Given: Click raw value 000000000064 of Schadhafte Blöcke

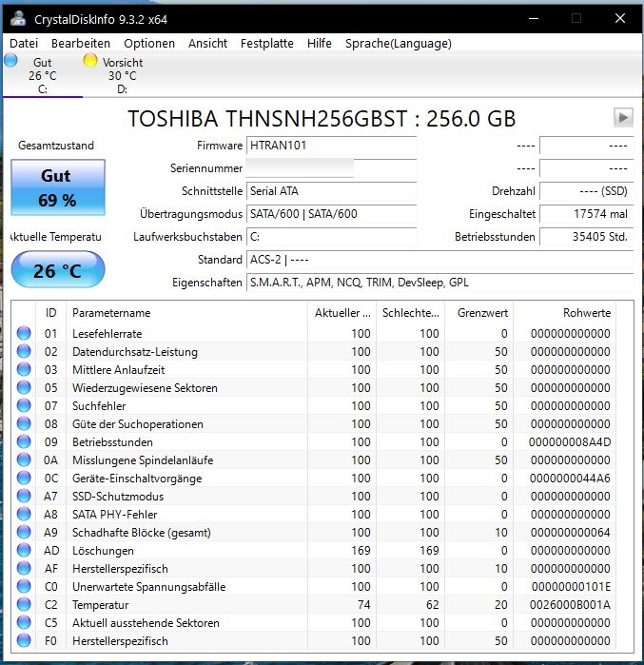Looking at the screenshot, I should [x=570, y=533].
